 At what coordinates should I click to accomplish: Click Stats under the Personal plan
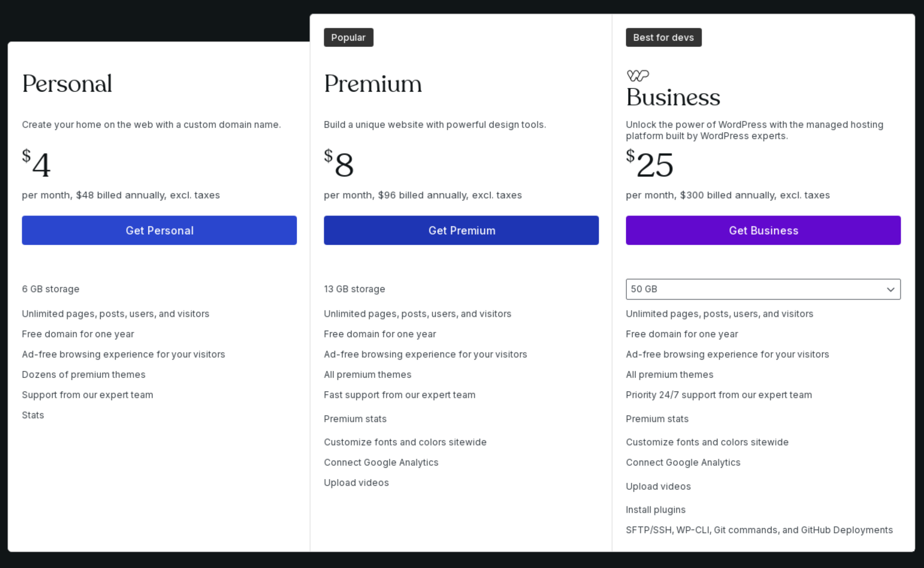point(33,415)
